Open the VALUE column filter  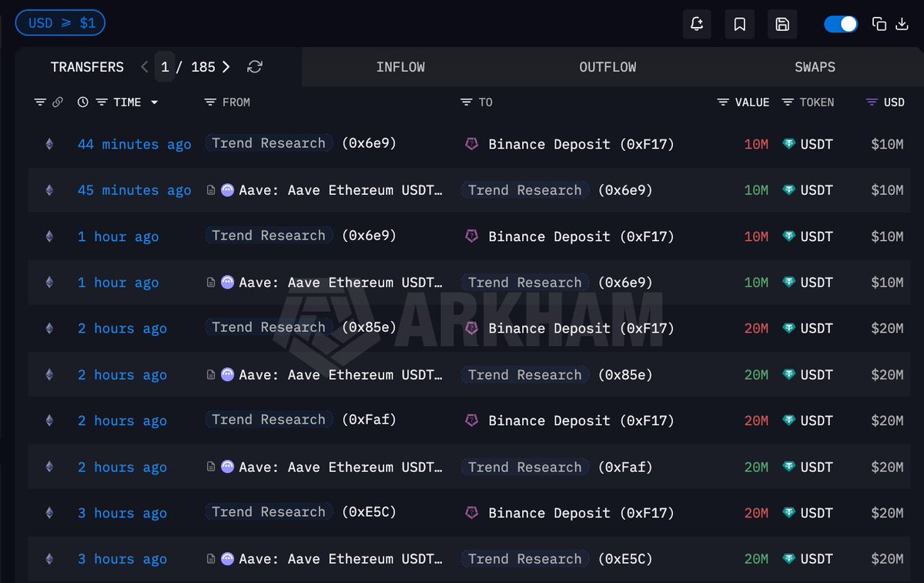tap(723, 102)
